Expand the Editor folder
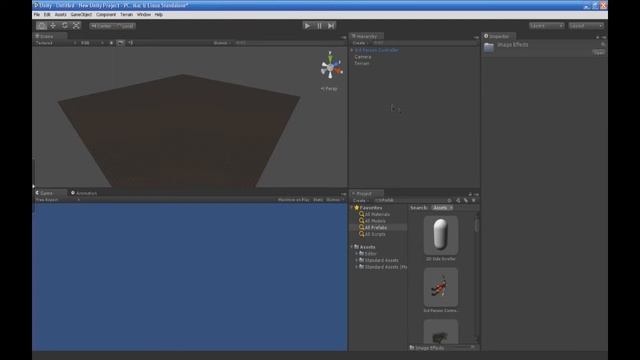Screen dimensions: 640x360 coord(356,254)
